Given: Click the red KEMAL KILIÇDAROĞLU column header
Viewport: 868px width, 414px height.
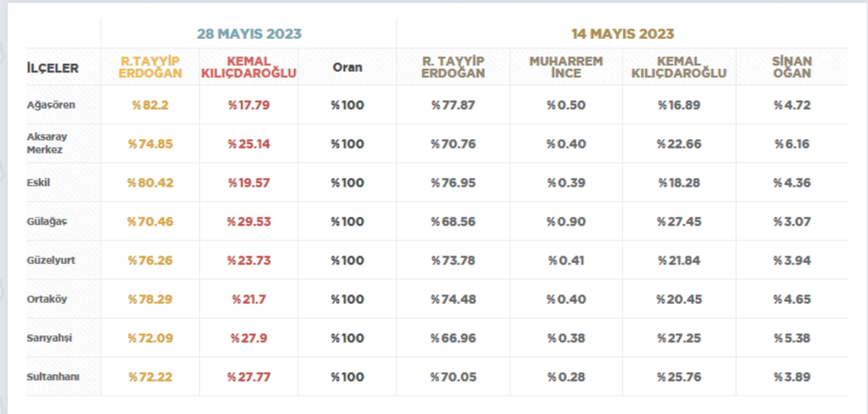Looking at the screenshot, I should [249, 67].
